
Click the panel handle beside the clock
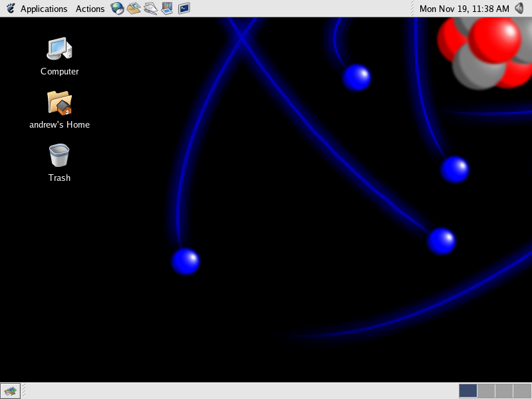(x=413, y=9)
